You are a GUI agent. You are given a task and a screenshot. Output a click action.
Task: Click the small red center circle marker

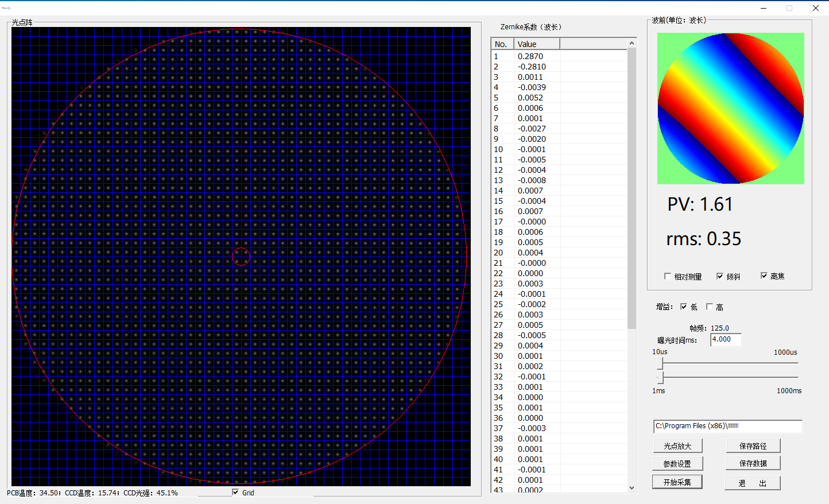click(x=241, y=257)
